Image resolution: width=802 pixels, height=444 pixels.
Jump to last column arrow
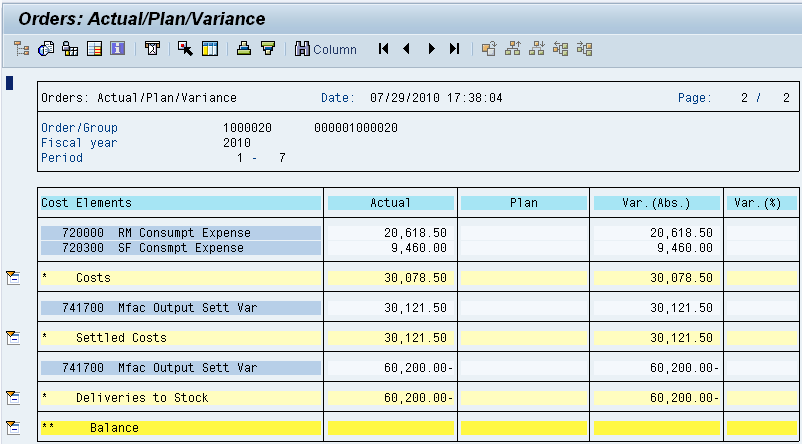click(455, 49)
